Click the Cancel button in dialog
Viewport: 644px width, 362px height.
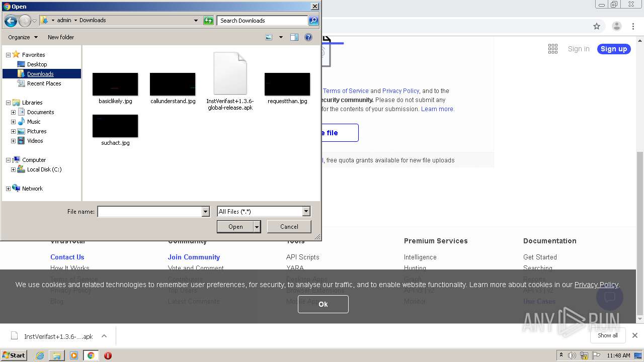tap(289, 227)
